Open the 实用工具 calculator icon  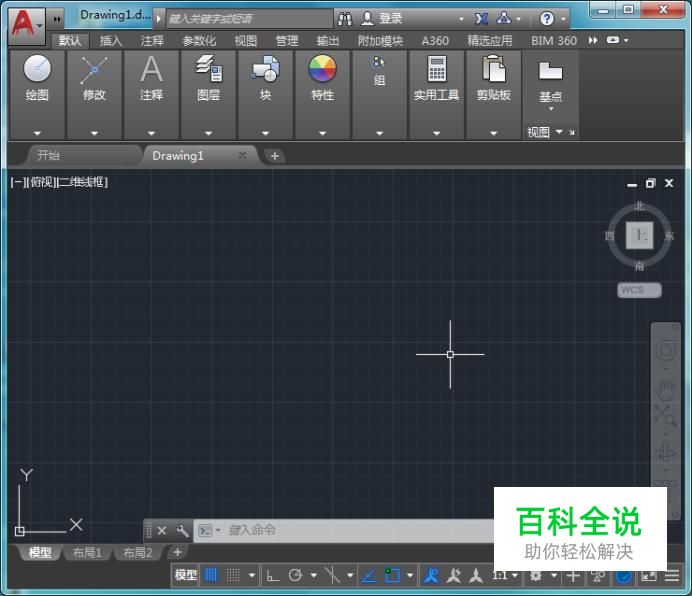point(436,70)
